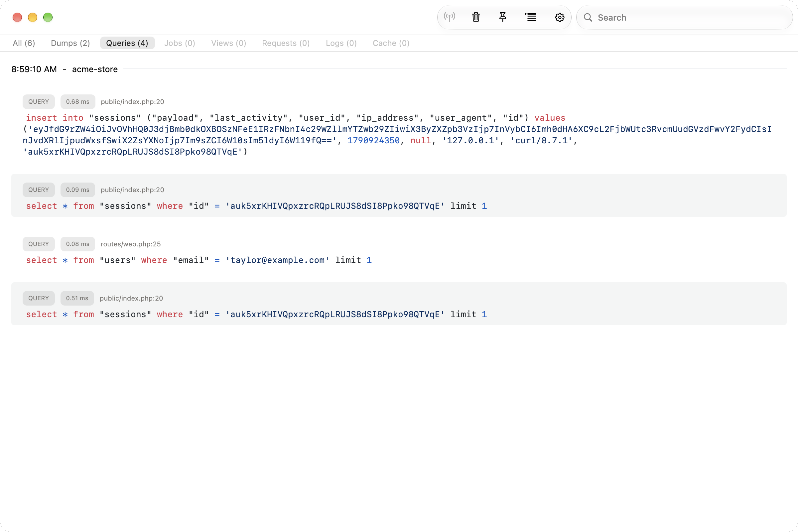Open public/index.php:20 link beside 0.51 ms

point(131,298)
